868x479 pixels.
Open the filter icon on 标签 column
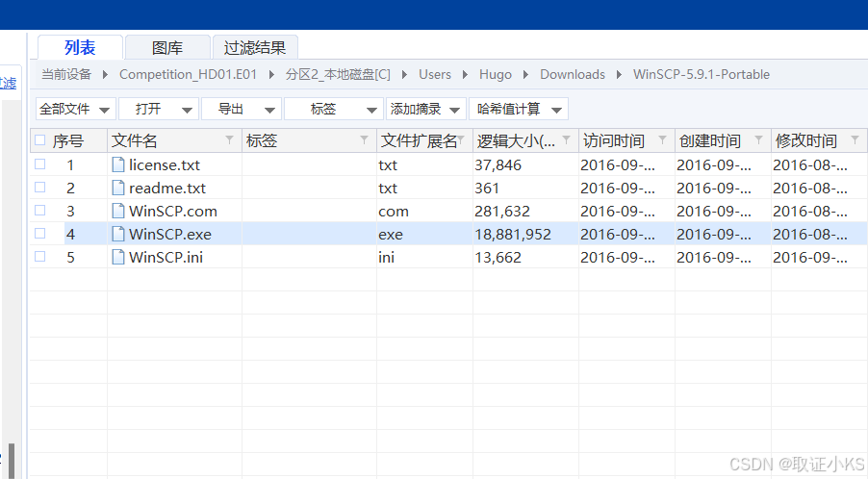click(365, 139)
